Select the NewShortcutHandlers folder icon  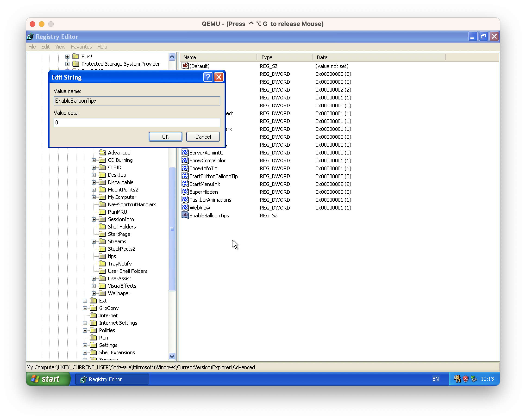click(x=102, y=204)
